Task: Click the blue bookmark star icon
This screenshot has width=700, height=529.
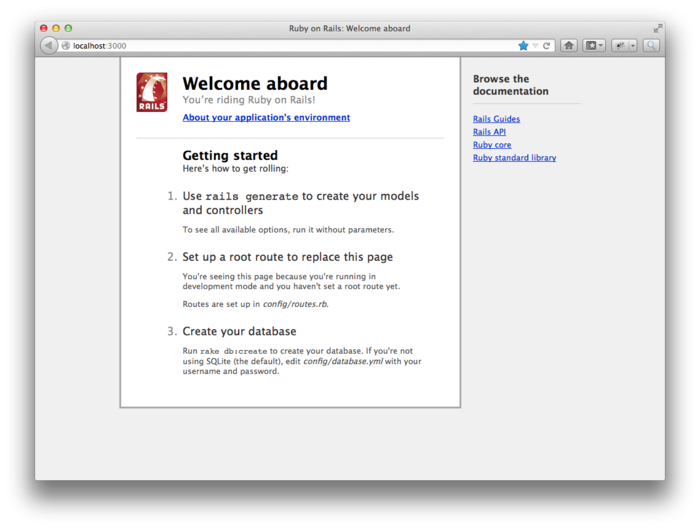Action: [x=523, y=45]
